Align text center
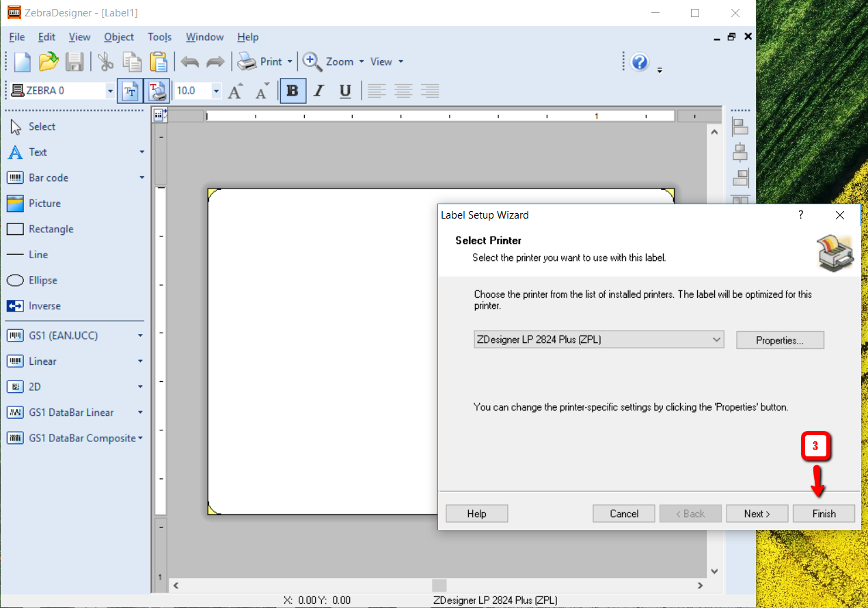The height and width of the screenshot is (608, 868). point(403,90)
